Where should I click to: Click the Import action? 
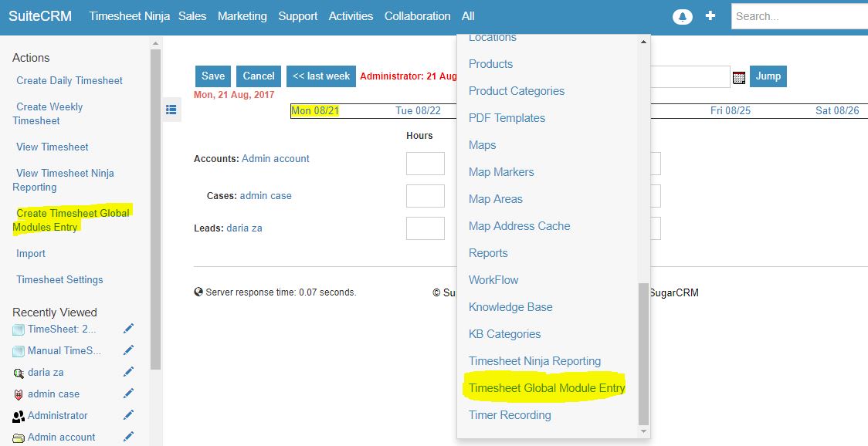[x=31, y=253]
